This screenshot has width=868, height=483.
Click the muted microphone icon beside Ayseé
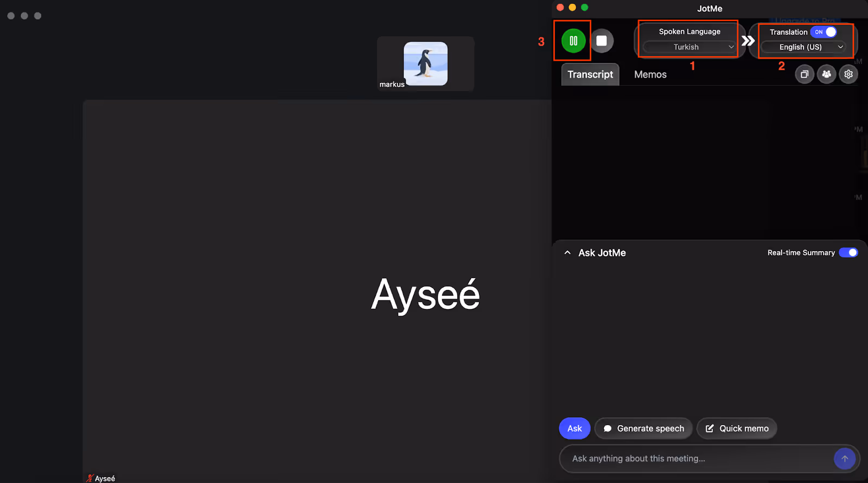pyautogui.click(x=90, y=478)
